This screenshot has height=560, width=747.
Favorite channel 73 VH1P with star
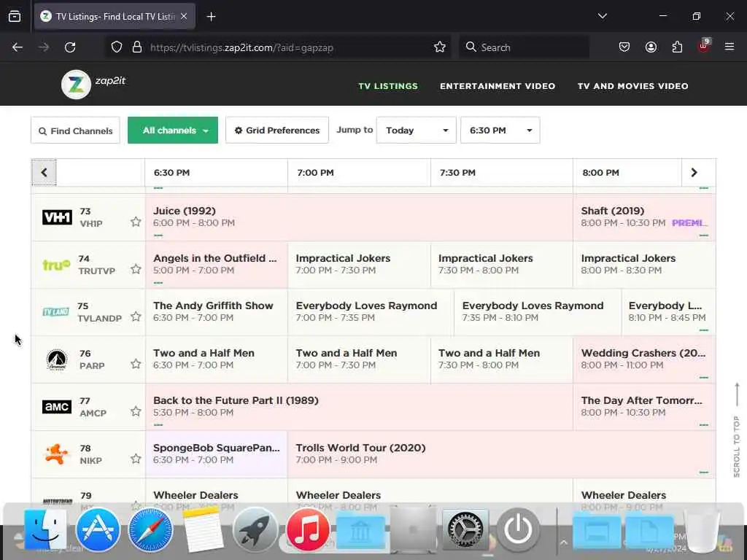click(136, 222)
